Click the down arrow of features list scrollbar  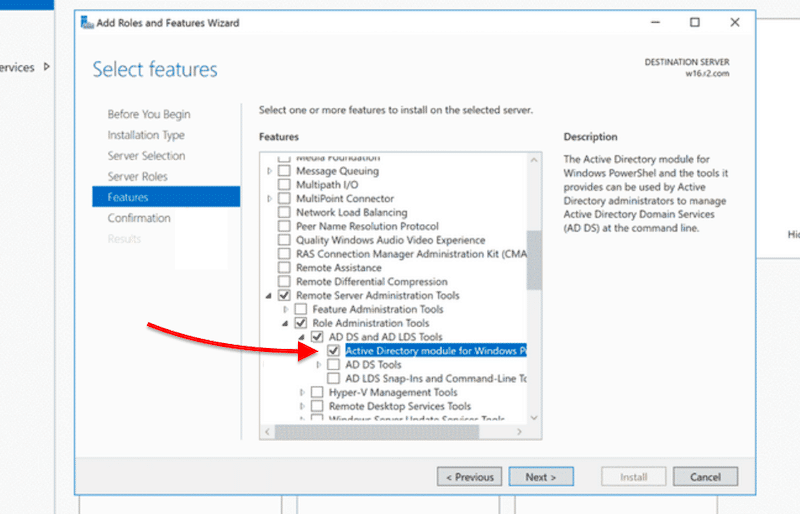(534, 418)
